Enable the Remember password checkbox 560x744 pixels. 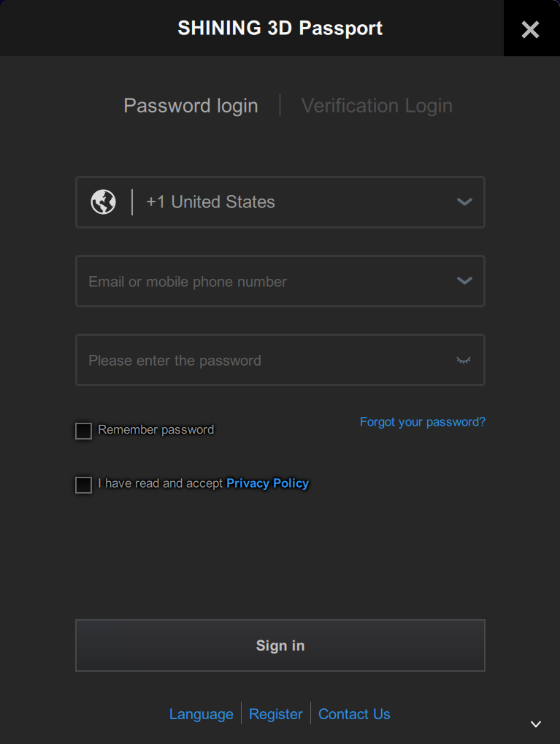[84, 431]
